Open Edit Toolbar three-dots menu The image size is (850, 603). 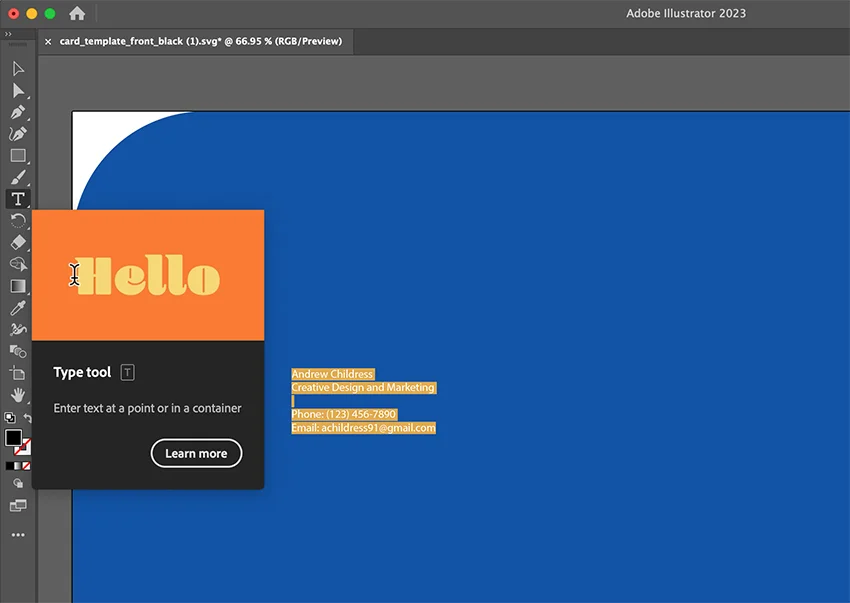pyautogui.click(x=18, y=535)
